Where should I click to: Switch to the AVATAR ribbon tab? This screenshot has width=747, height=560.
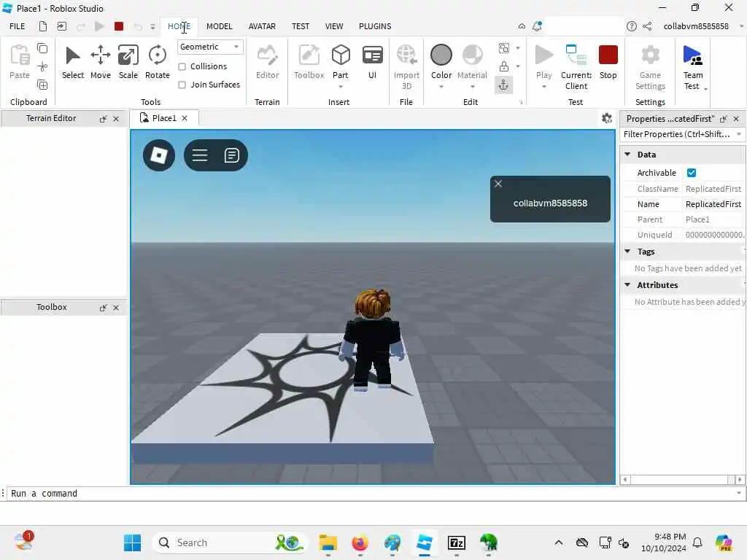(x=262, y=26)
